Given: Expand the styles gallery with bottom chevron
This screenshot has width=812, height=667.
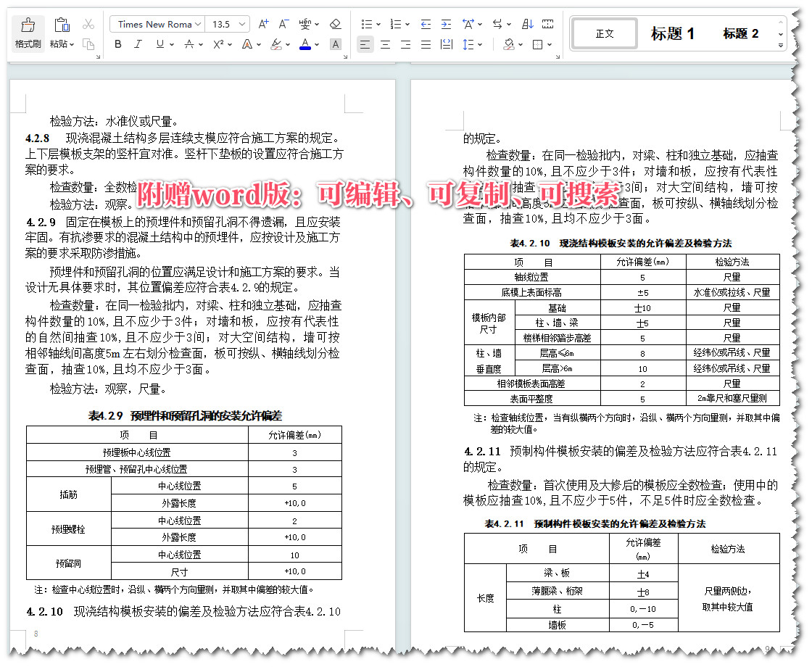Looking at the screenshot, I should coord(781,46).
